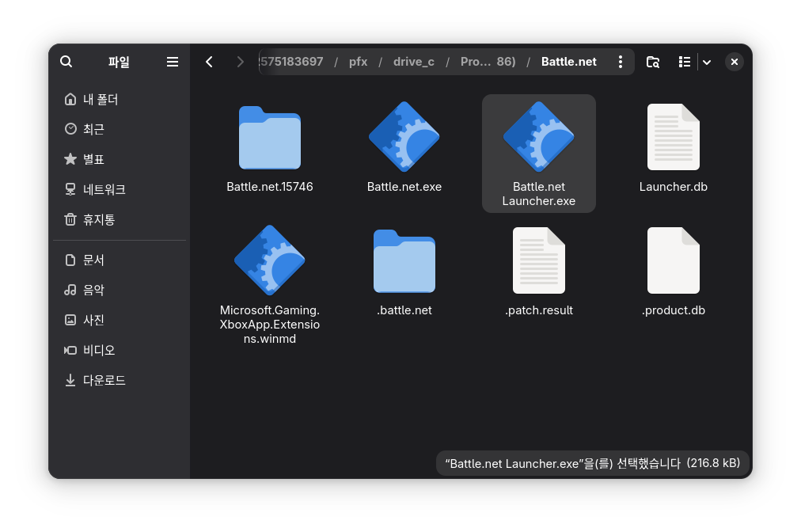Open the 음악 music folder

(93, 291)
